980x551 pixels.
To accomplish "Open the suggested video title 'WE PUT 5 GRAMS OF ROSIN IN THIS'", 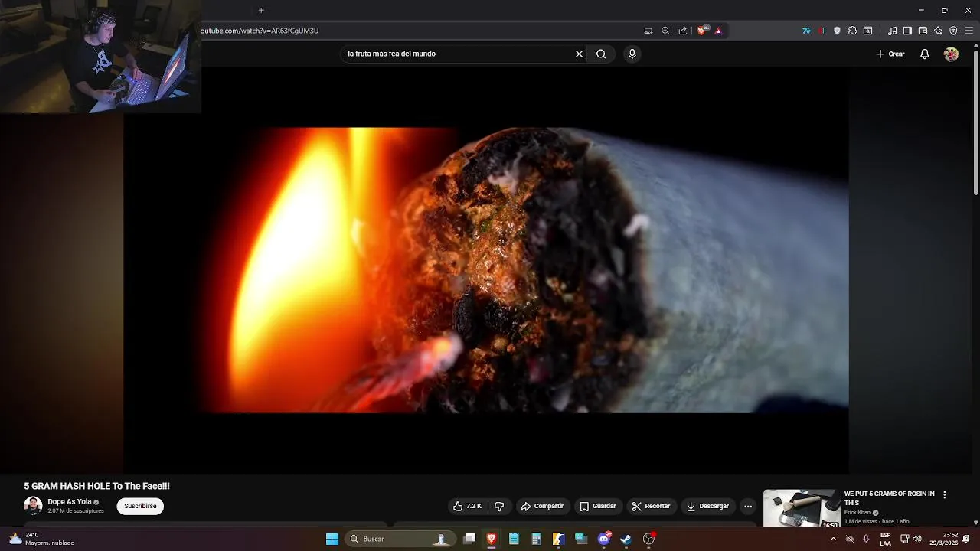I will (x=889, y=498).
